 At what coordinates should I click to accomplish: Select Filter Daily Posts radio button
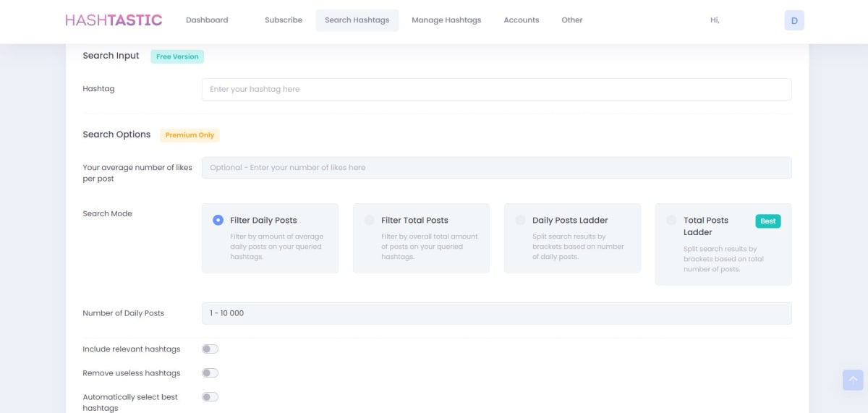(x=218, y=221)
